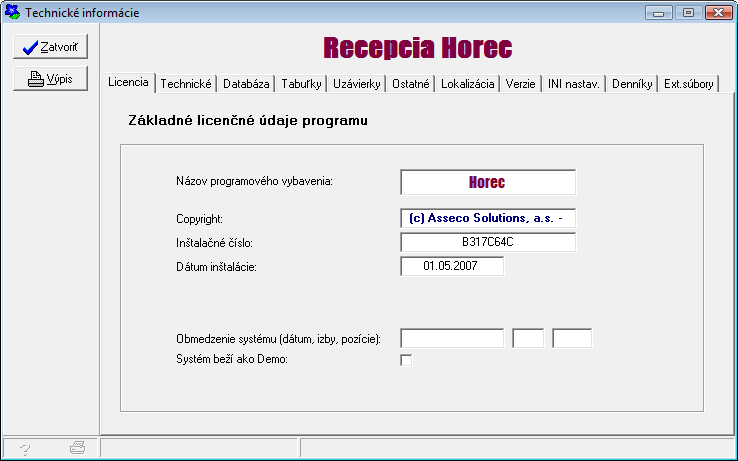Screen dimensions: 738x461
Task: Open the Ostatné tab
Action: click(x=410, y=85)
